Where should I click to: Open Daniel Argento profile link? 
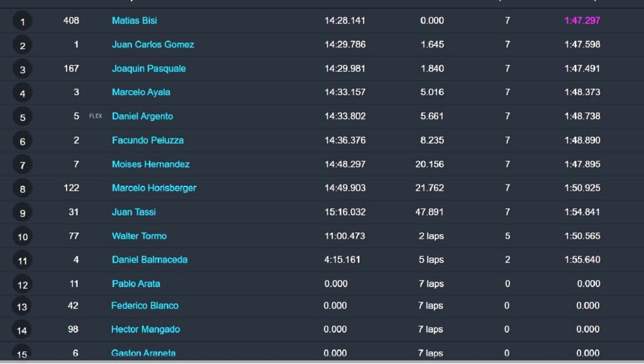point(142,117)
